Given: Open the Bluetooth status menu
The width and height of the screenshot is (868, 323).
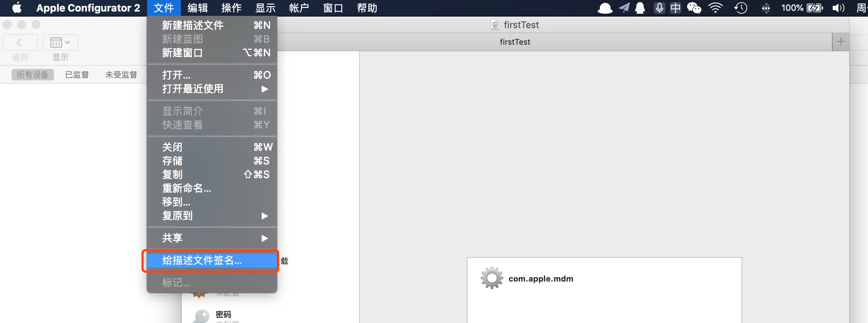Looking at the screenshot, I should coord(766,8).
